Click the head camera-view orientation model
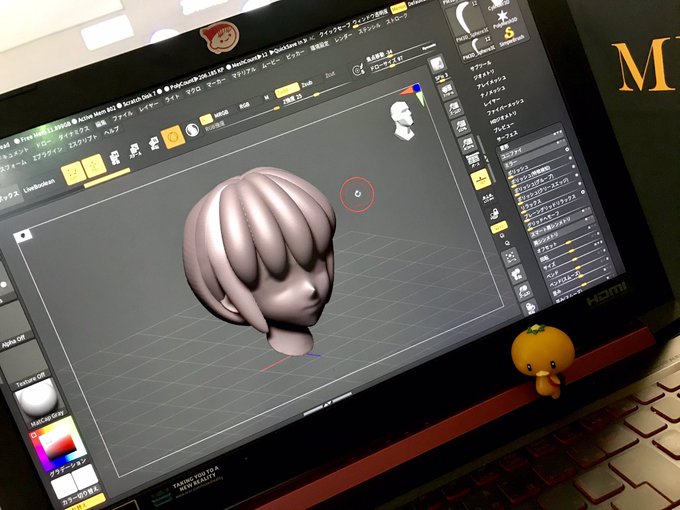The width and height of the screenshot is (680, 510). coord(402,121)
